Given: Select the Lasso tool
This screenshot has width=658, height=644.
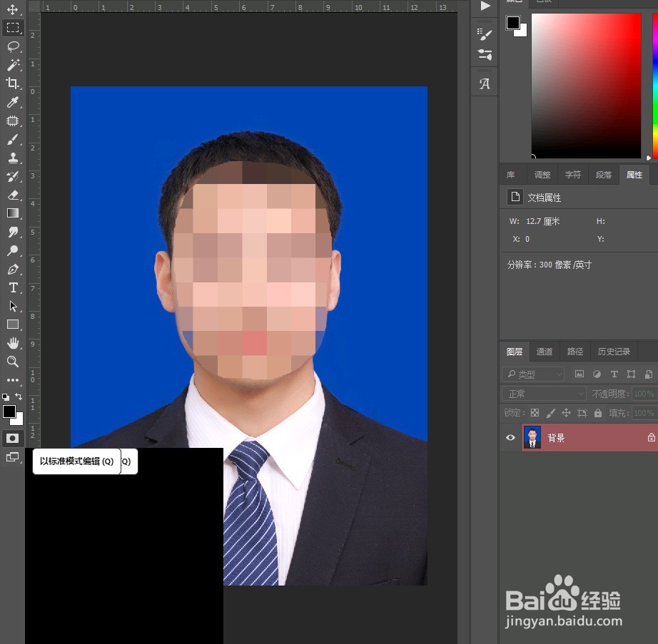Looking at the screenshot, I should 13,47.
